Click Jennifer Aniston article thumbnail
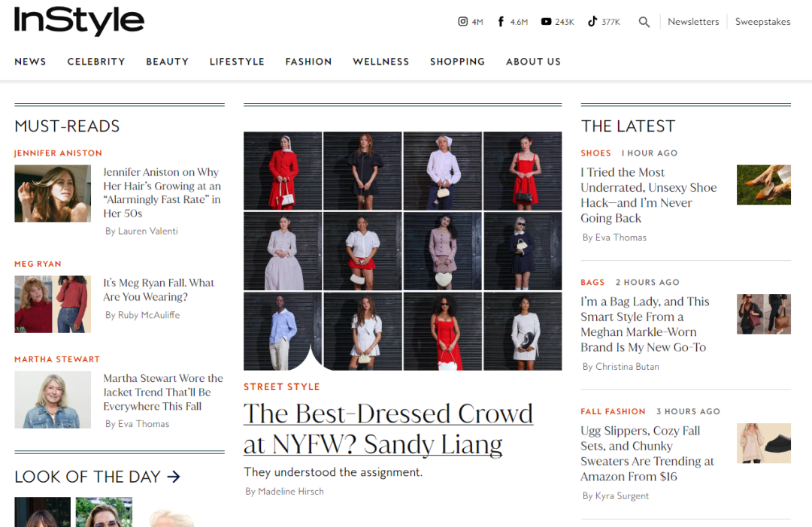This screenshot has height=527, width=812. [x=53, y=193]
